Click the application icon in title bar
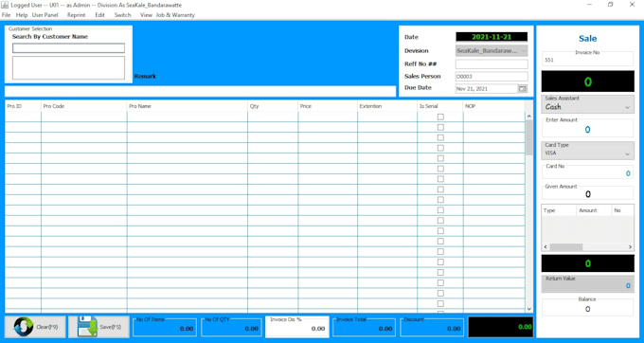 pos(6,5)
